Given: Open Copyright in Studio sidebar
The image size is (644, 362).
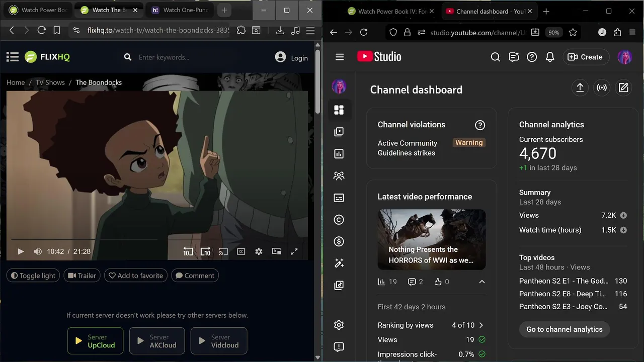Looking at the screenshot, I should click(339, 220).
